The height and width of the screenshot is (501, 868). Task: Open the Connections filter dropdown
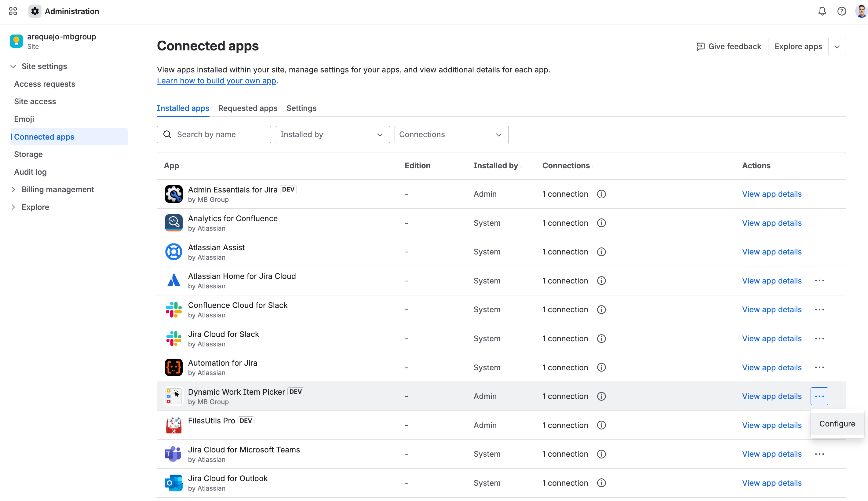(451, 134)
